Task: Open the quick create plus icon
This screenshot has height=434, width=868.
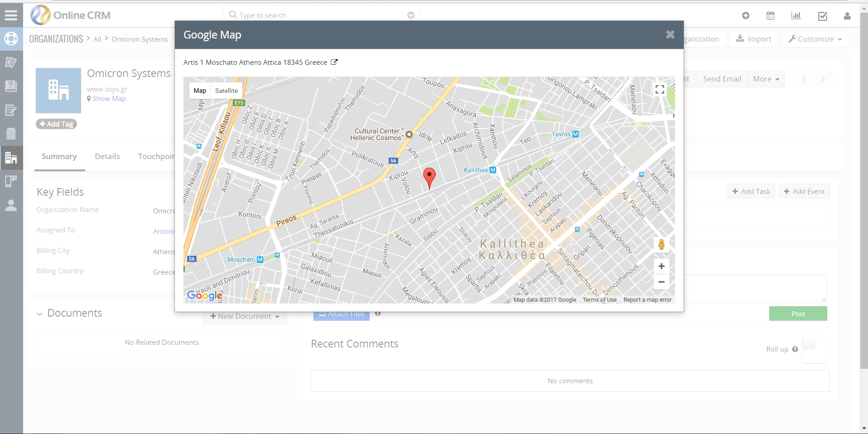Action: 746,15
